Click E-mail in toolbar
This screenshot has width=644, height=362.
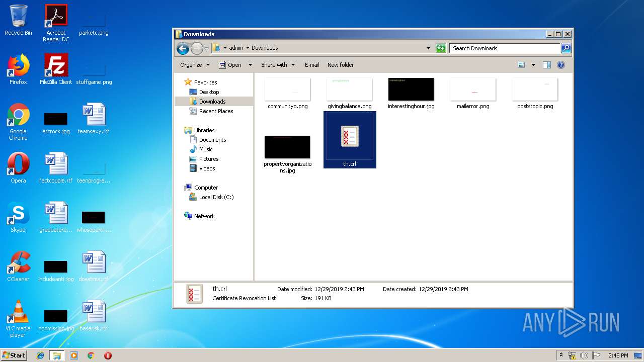click(312, 65)
